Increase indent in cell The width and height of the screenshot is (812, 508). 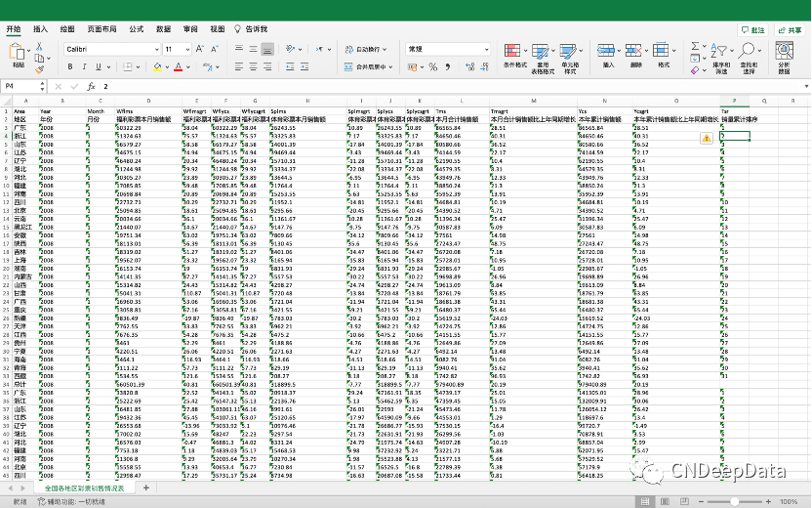tap(304, 66)
